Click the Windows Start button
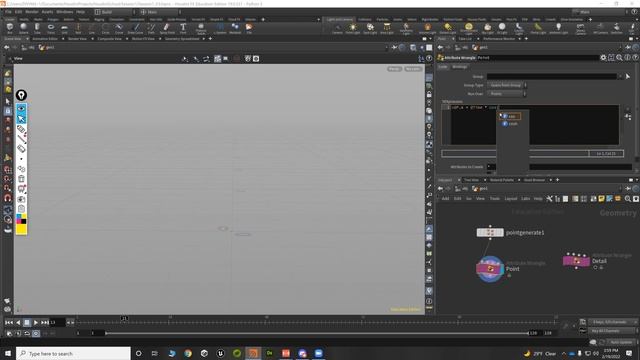Viewport: 640px width, 360px height. 8,353
